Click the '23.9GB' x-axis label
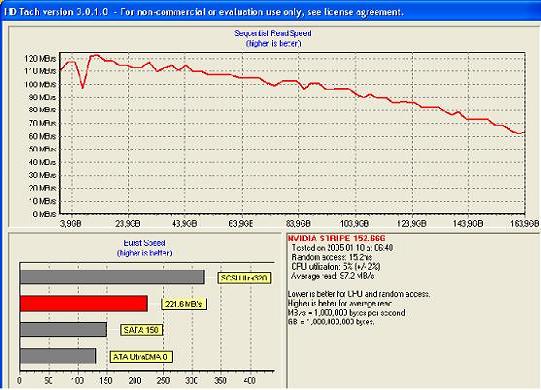Image resolution: width=541 pixels, height=390 pixels. [x=128, y=224]
